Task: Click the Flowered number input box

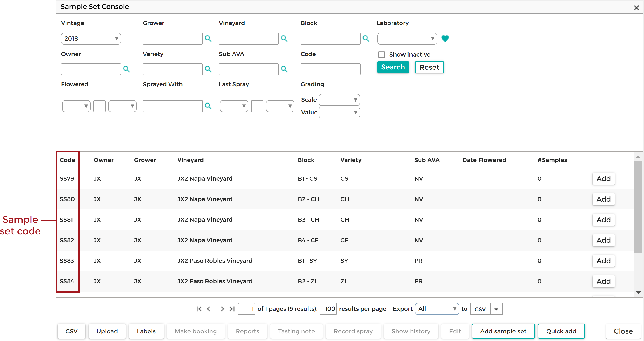Action: 99,106
